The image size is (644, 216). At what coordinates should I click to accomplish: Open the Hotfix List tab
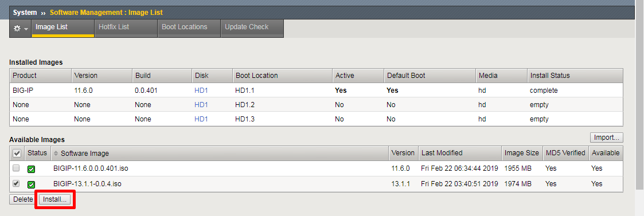126,28
